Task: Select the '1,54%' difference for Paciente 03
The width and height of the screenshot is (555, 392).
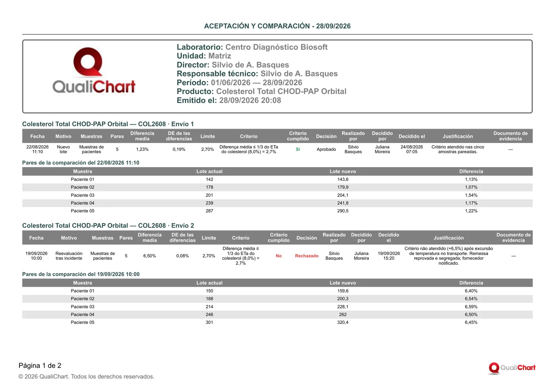Action: point(471,195)
